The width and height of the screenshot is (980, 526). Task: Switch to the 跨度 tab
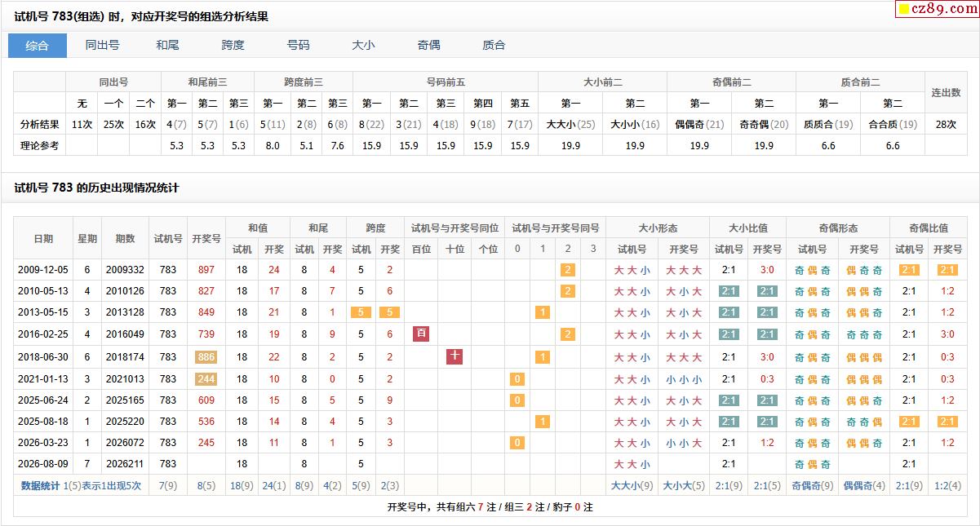pyautogui.click(x=233, y=46)
